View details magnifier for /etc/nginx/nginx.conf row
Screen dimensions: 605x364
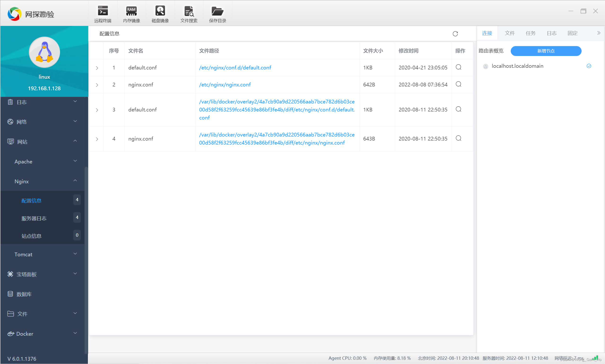click(x=458, y=84)
